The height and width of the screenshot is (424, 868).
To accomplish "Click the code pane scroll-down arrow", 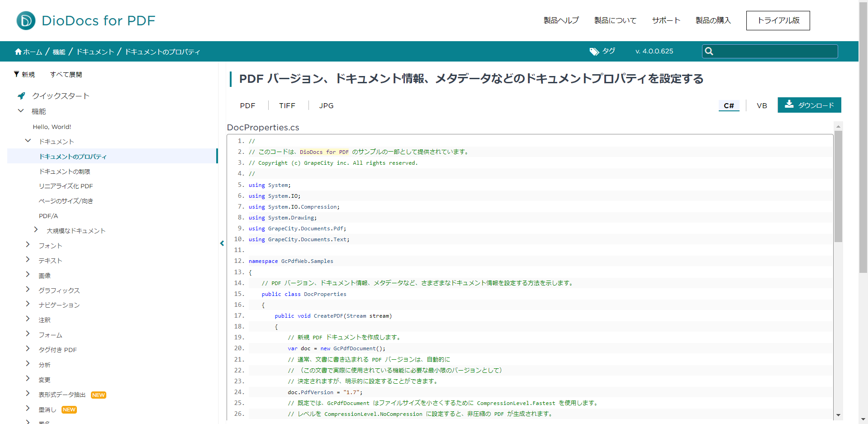I will coord(838,415).
